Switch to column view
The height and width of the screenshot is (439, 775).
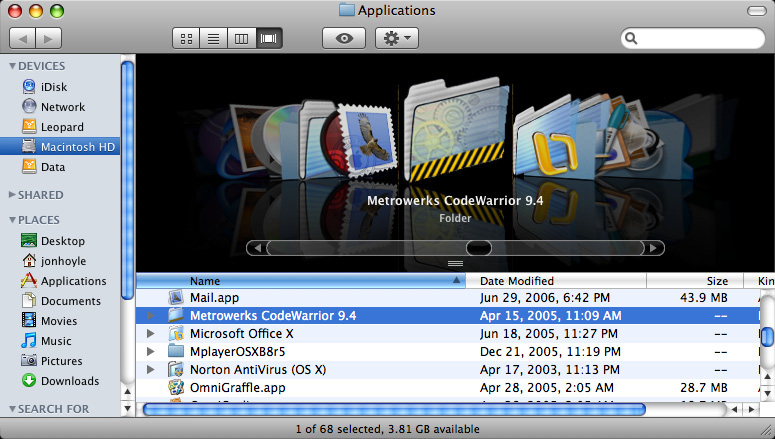(241, 39)
